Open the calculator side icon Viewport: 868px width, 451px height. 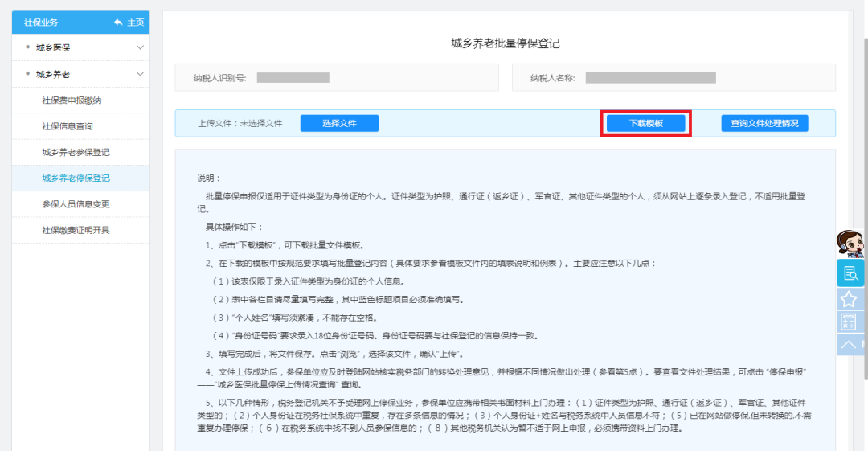(849, 322)
